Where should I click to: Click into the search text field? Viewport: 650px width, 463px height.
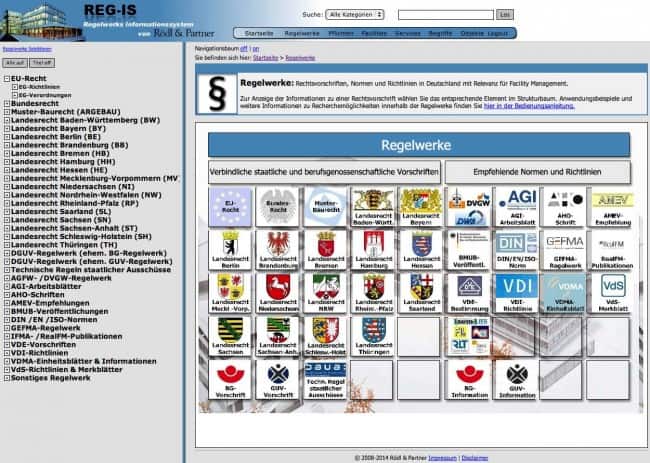(446, 15)
